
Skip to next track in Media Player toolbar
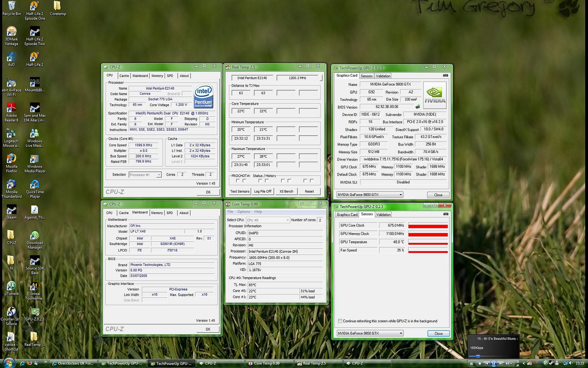tap(501, 363)
